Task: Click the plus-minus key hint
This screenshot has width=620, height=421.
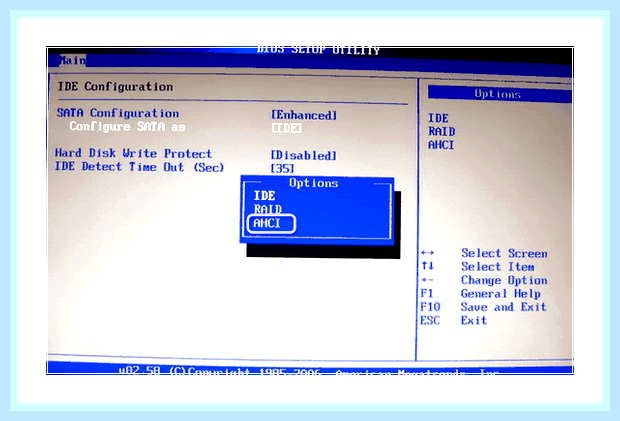Action: [427, 280]
